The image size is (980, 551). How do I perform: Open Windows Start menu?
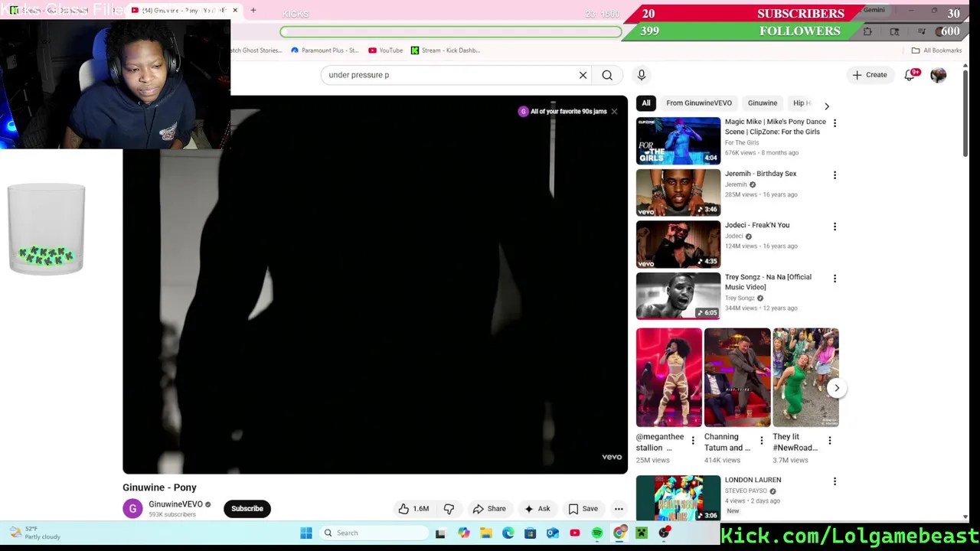pyautogui.click(x=306, y=533)
